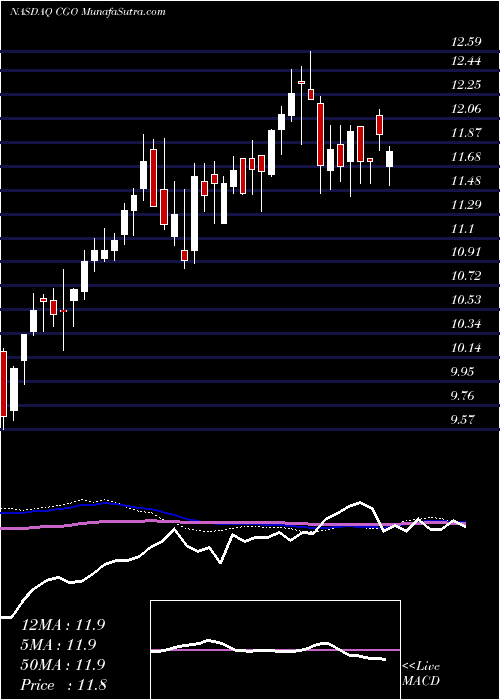Click the 12MA : 11.9 readout

click(x=63, y=625)
